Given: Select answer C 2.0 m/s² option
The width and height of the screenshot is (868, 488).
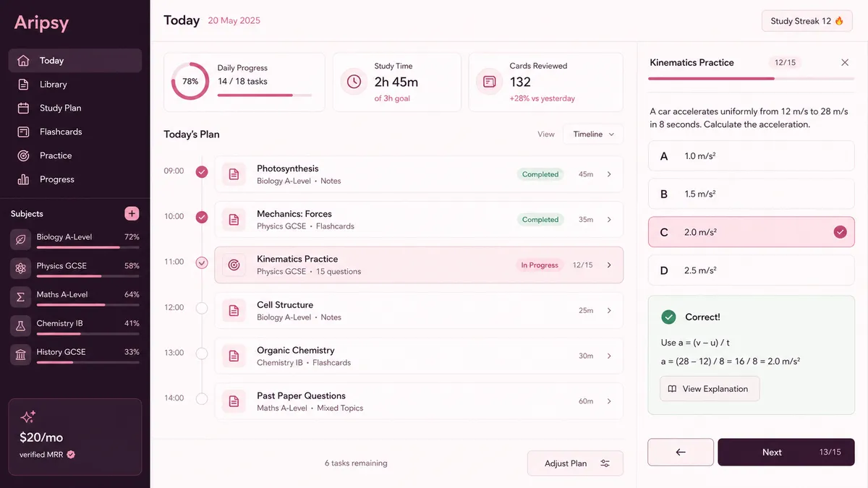Looking at the screenshot, I should click(751, 232).
